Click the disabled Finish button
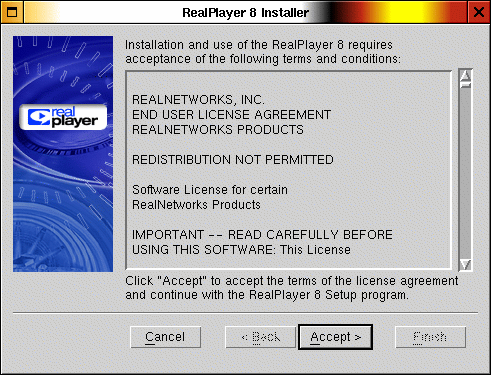The width and height of the screenshot is (491, 375). [430, 337]
